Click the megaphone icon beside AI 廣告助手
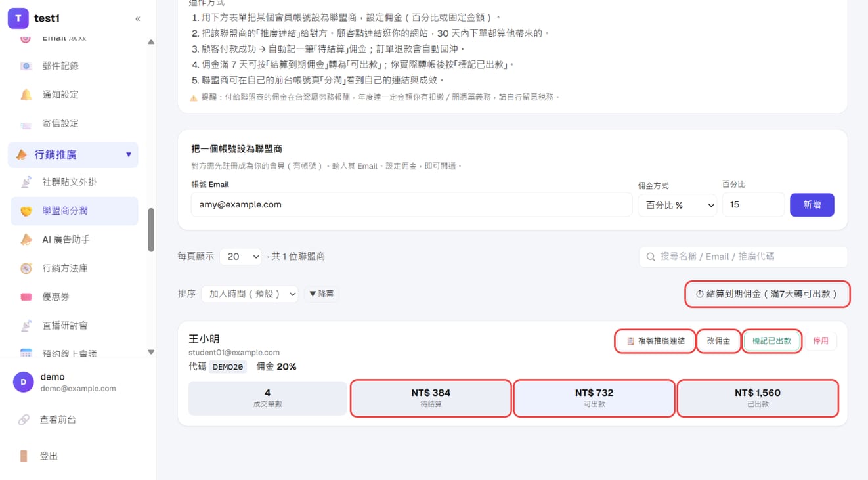Screen dimensions: 868x480 pos(26,240)
